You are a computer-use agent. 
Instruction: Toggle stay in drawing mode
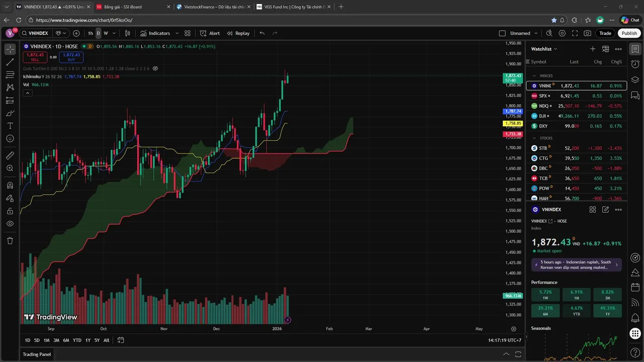coord(10,198)
